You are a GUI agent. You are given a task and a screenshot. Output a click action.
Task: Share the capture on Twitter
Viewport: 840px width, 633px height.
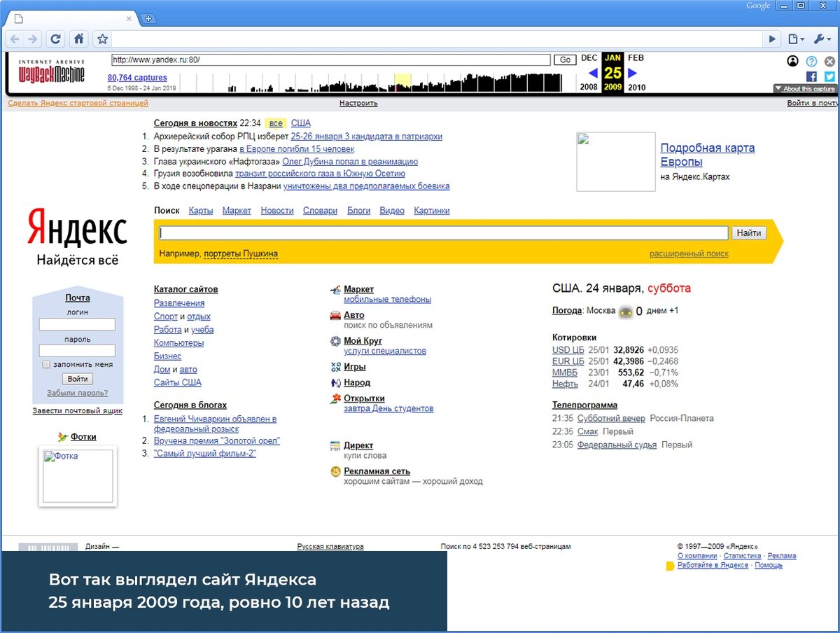tap(829, 77)
